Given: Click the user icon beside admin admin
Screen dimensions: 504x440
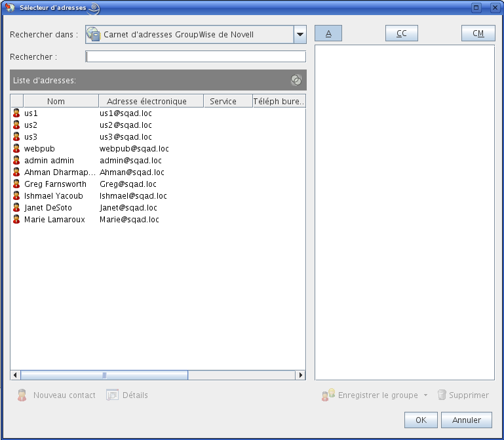Looking at the screenshot, I should pyautogui.click(x=16, y=160).
